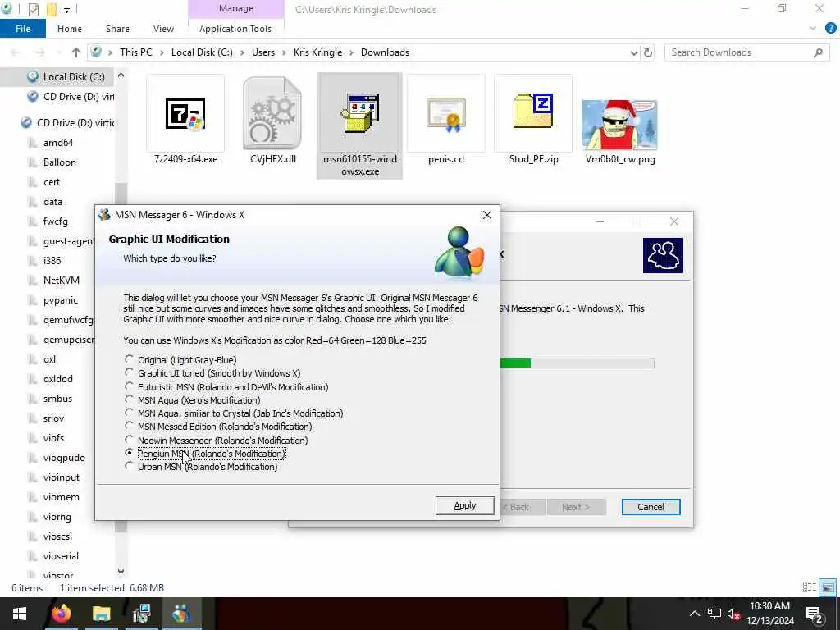Open the vioserial folder in sidebar
This screenshot has width=840, height=630.
[61, 556]
